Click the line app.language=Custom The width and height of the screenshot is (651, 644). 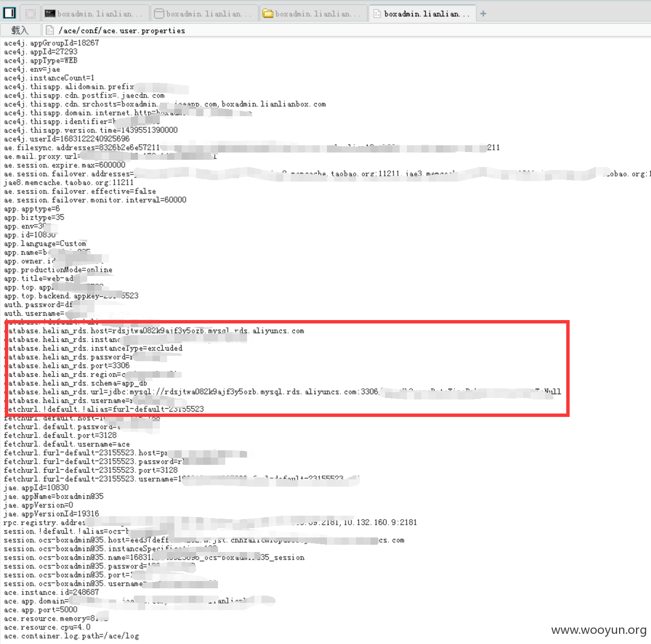45,243
